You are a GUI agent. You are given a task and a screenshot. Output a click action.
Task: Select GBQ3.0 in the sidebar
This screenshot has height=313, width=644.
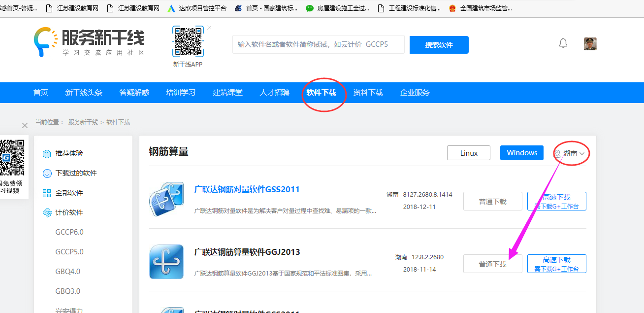67,291
